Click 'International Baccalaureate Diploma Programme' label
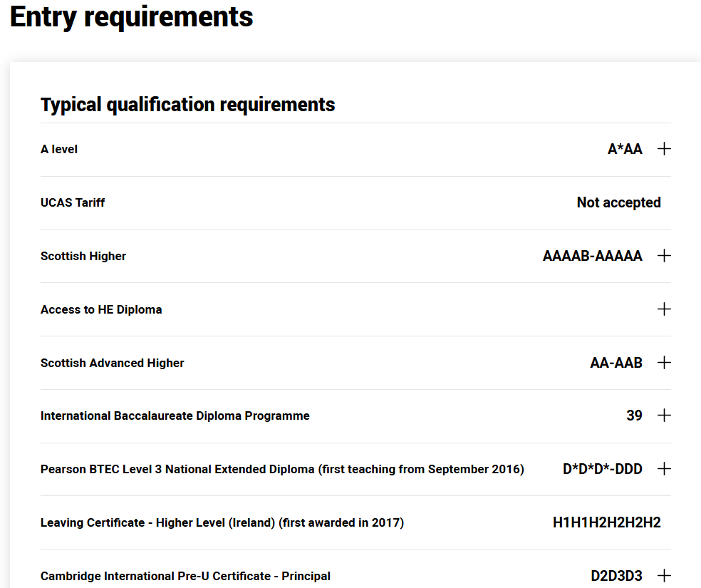This screenshot has width=701, height=588. coord(175,416)
